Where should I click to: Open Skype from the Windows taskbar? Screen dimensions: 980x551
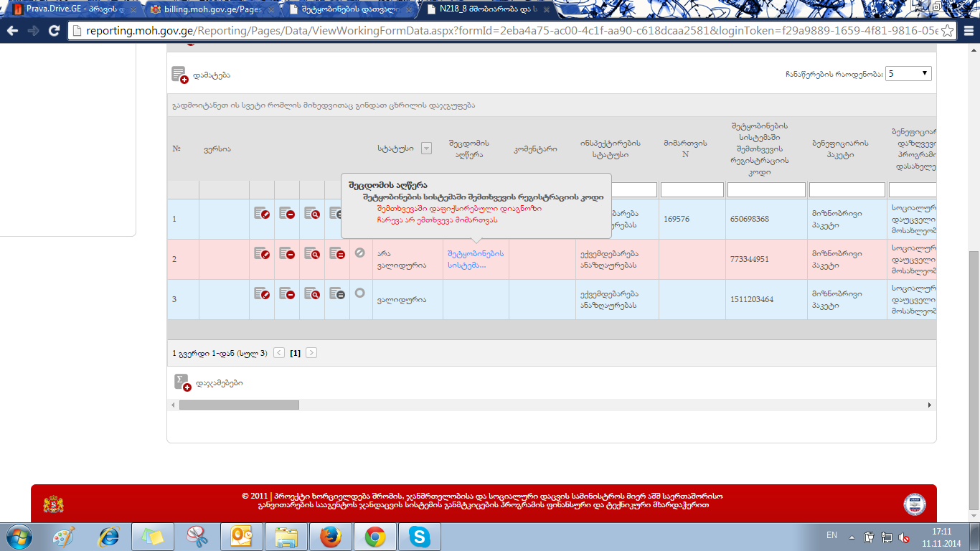coord(419,536)
